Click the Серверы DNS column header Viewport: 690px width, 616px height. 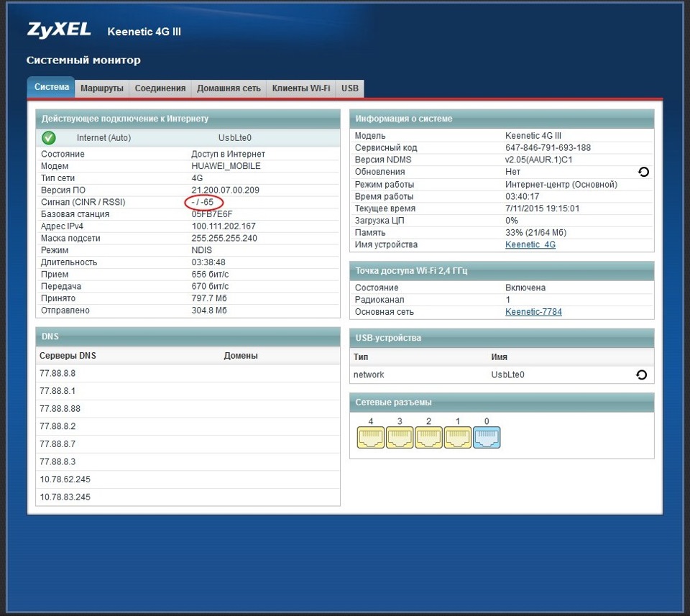coord(68,356)
